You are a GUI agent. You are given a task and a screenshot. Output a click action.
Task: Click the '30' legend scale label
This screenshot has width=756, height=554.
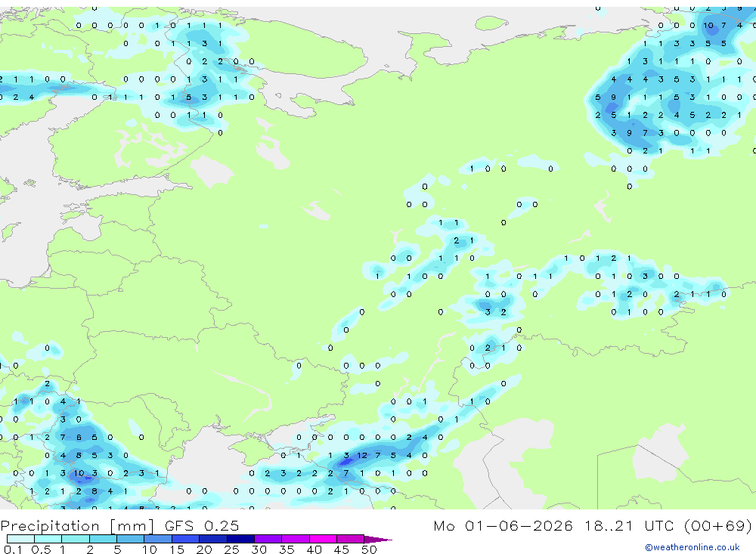259,549
